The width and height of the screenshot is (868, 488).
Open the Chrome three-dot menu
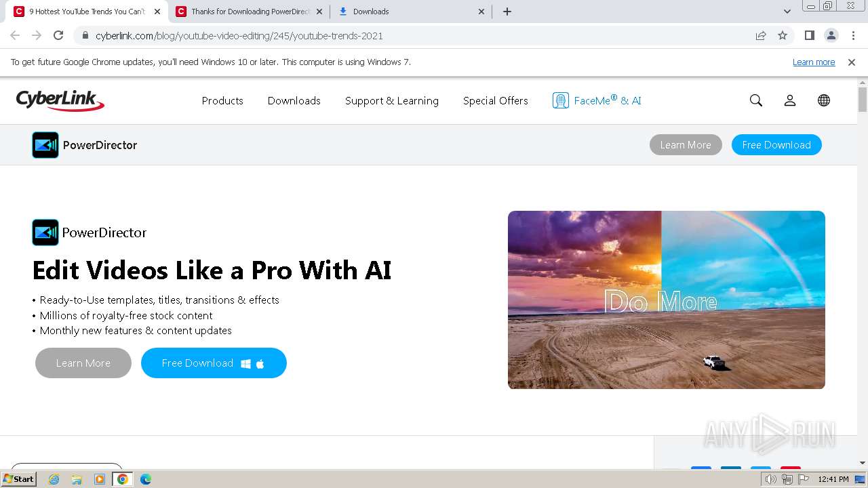(x=852, y=35)
